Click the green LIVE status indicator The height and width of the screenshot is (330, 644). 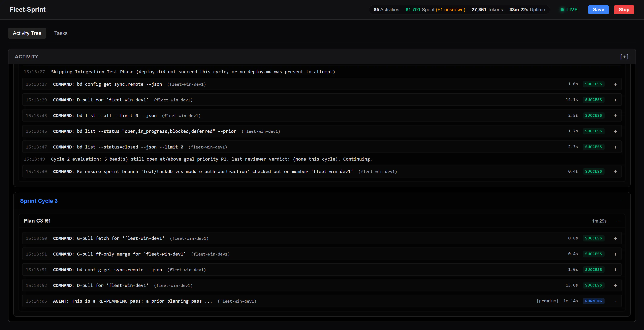pyautogui.click(x=569, y=9)
